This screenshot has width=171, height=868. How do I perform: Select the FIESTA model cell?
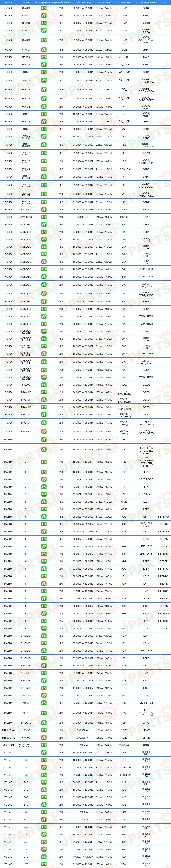tap(26, 57)
